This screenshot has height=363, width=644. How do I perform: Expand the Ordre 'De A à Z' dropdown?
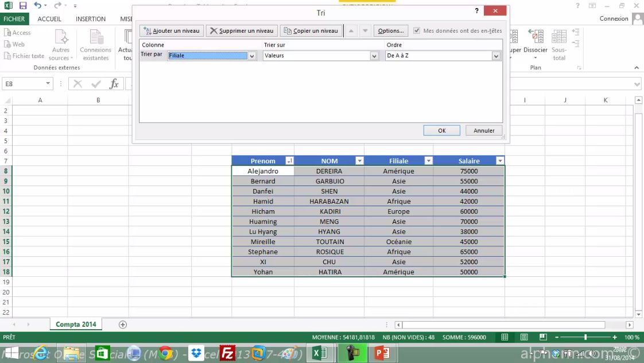pyautogui.click(x=496, y=56)
